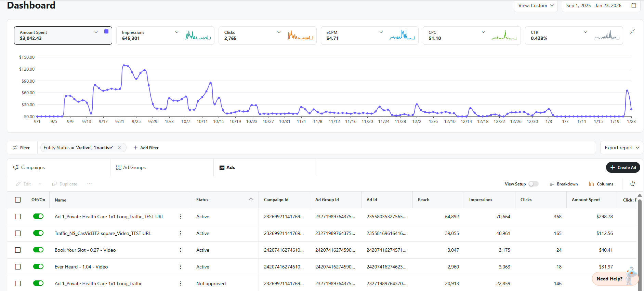Click the Create Ad button
Viewport: 644px width, 291px height.
(x=623, y=167)
